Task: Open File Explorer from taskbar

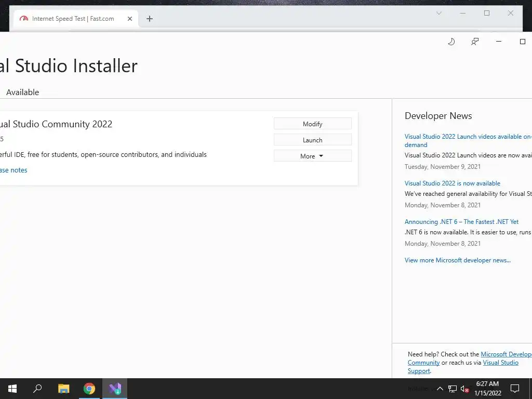Action: coord(63,389)
